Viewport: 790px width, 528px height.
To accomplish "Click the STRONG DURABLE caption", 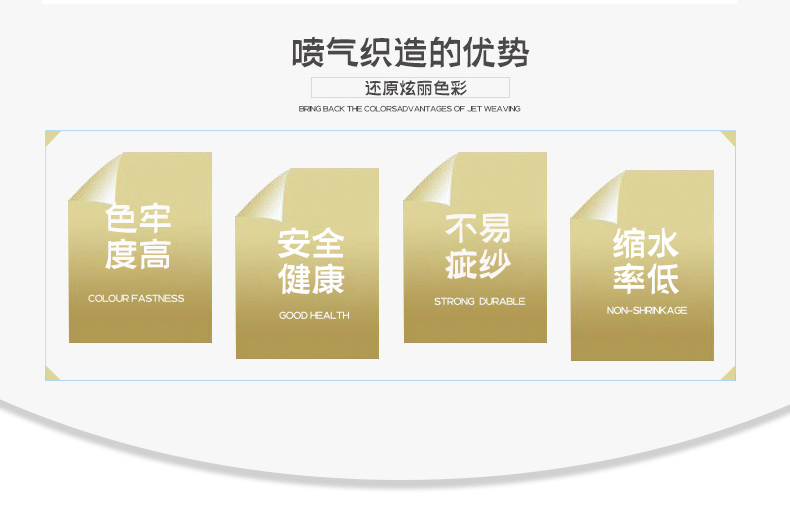I will [x=480, y=301].
